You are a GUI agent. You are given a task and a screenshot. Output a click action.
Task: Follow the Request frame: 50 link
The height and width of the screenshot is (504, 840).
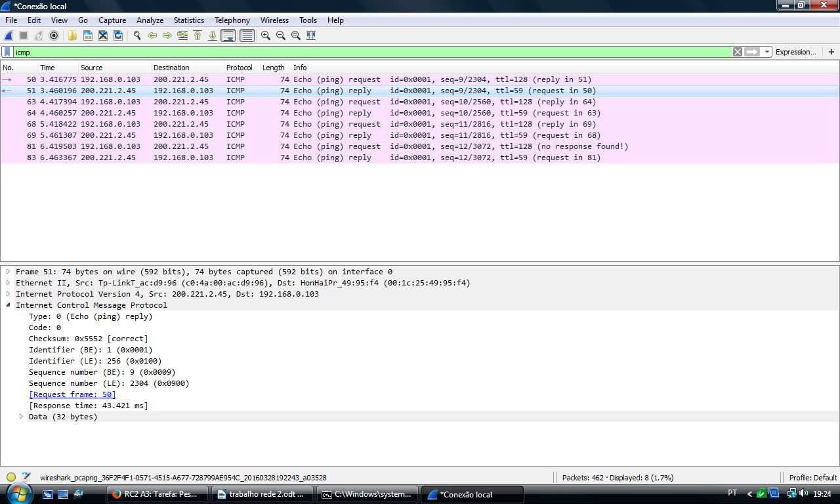pos(72,394)
